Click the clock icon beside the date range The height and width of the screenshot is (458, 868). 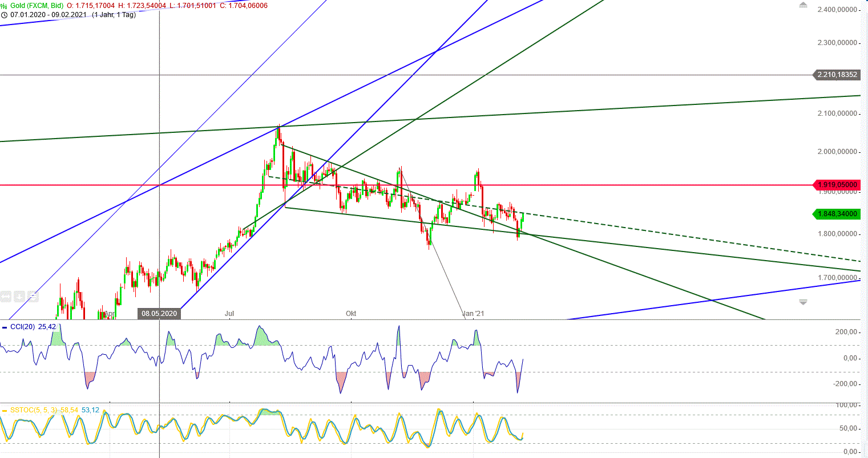(x=4, y=14)
